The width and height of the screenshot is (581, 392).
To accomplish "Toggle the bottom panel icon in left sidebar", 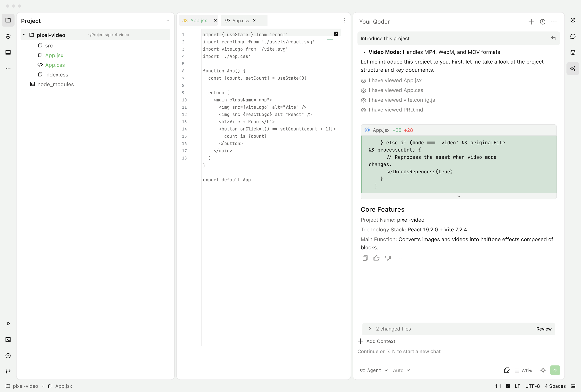I will tap(8, 52).
